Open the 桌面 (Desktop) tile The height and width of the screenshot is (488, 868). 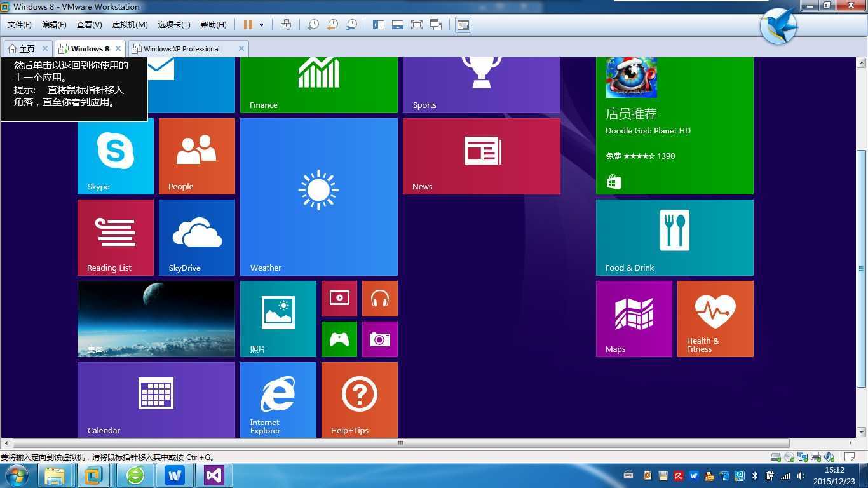pyautogui.click(x=156, y=319)
